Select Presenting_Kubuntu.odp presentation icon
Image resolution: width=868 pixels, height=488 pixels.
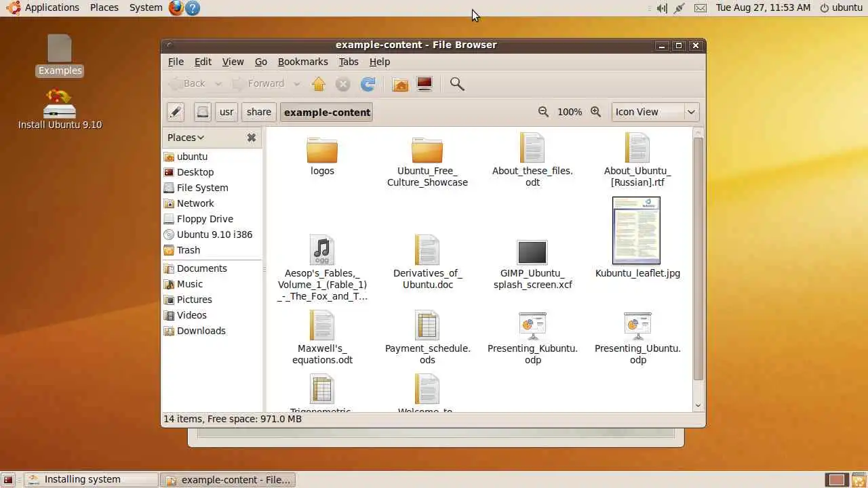(x=532, y=326)
